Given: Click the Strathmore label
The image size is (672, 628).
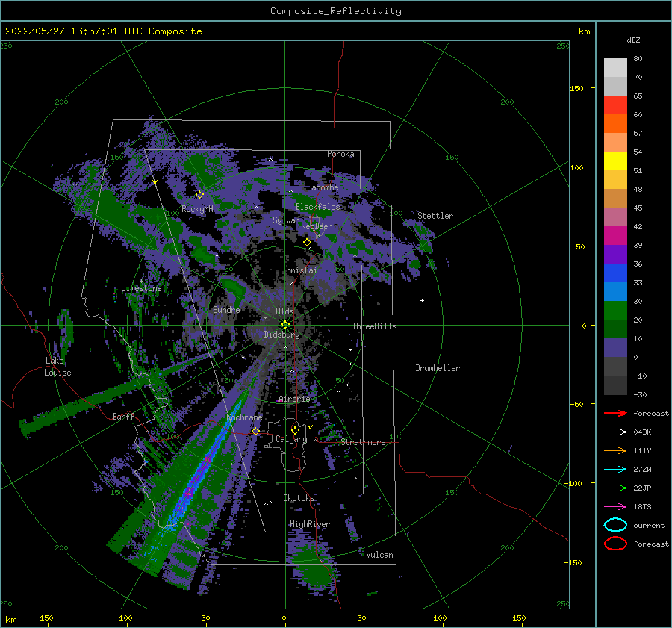Looking at the screenshot, I should point(363,442).
